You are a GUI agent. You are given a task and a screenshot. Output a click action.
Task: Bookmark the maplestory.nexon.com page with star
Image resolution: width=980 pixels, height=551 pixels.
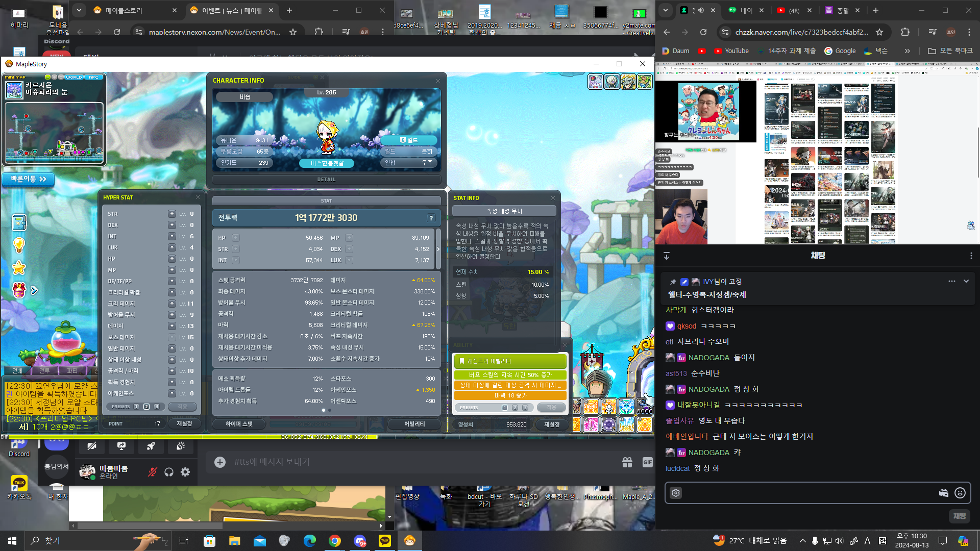click(293, 32)
